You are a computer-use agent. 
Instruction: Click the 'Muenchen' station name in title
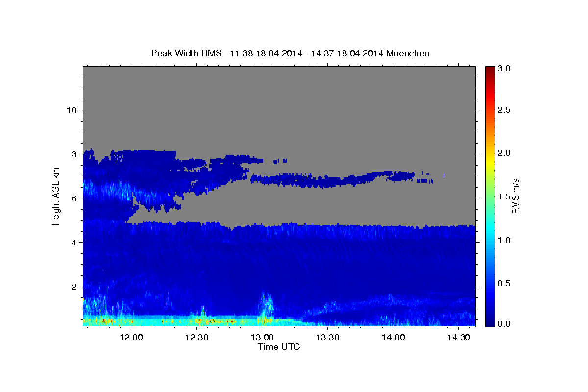pyautogui.click(x=408, y=53)
